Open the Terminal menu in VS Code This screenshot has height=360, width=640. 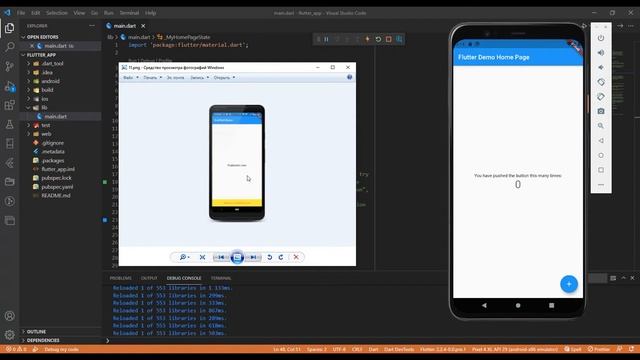pyautogui.click(x=129, y=13)
